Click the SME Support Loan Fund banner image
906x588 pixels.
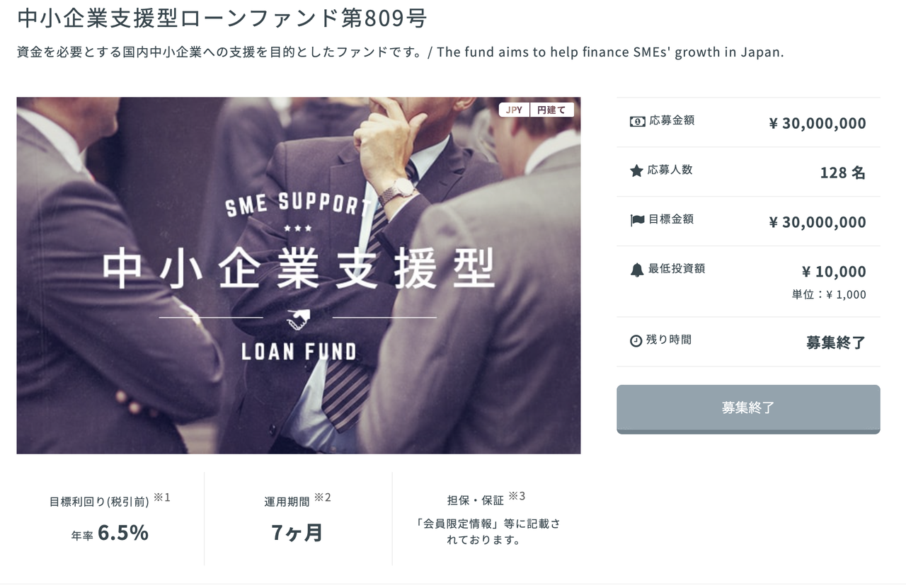click(x=298, y=275)
